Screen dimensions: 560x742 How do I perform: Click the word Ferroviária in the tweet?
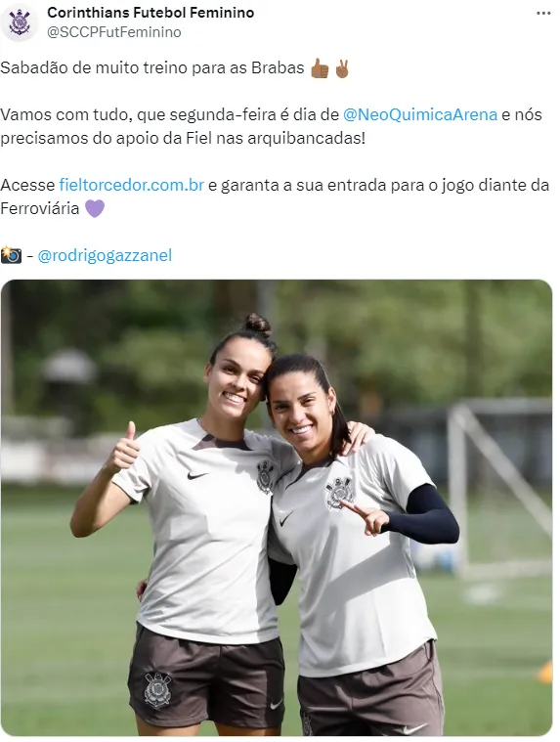[40, 208]
